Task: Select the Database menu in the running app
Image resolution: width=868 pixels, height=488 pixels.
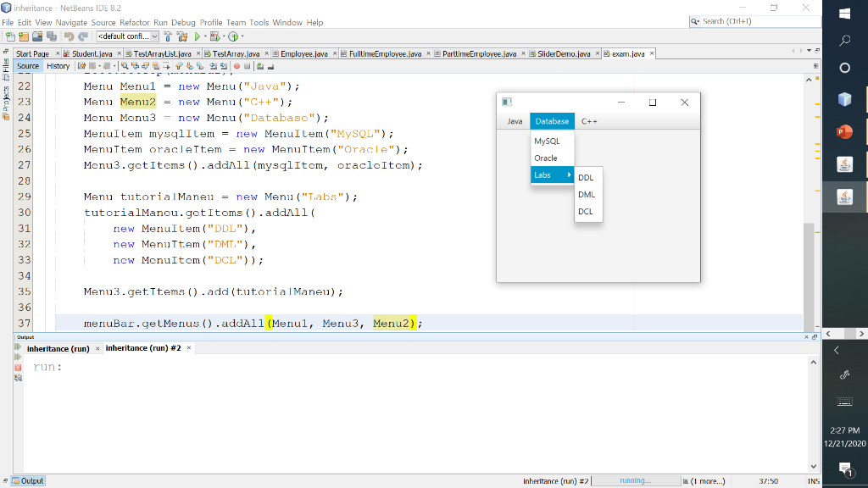Action: 551,121
